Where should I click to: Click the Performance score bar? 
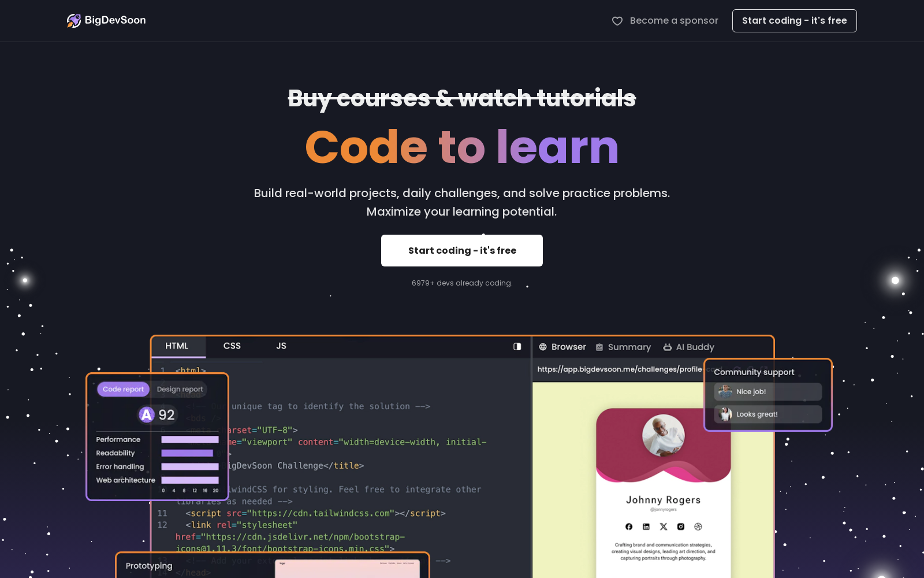point(190,440)
